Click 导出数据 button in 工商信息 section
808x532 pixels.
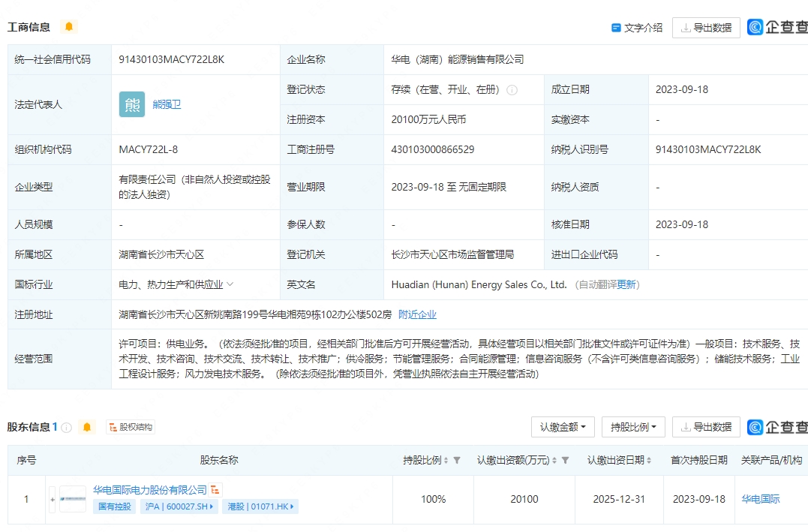(706, 28)
